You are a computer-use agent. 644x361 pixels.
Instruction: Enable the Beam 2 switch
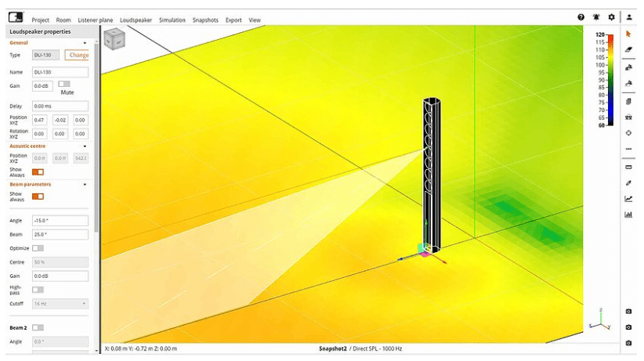click(x=38, y=327)
